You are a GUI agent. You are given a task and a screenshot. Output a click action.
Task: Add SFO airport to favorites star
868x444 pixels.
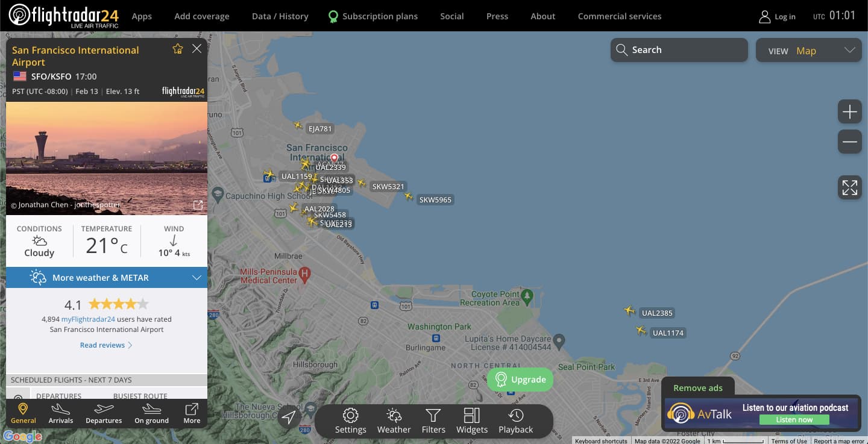tap(178, 49)
